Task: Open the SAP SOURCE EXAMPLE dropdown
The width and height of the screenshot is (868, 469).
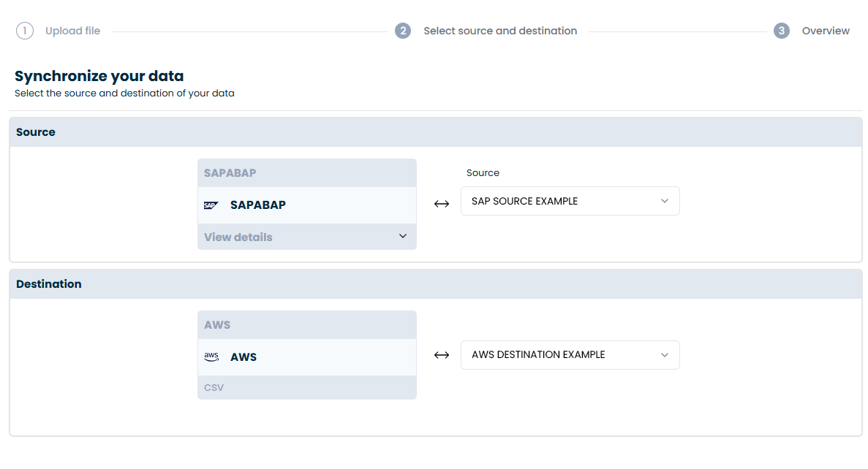Action: coord(570,201)
